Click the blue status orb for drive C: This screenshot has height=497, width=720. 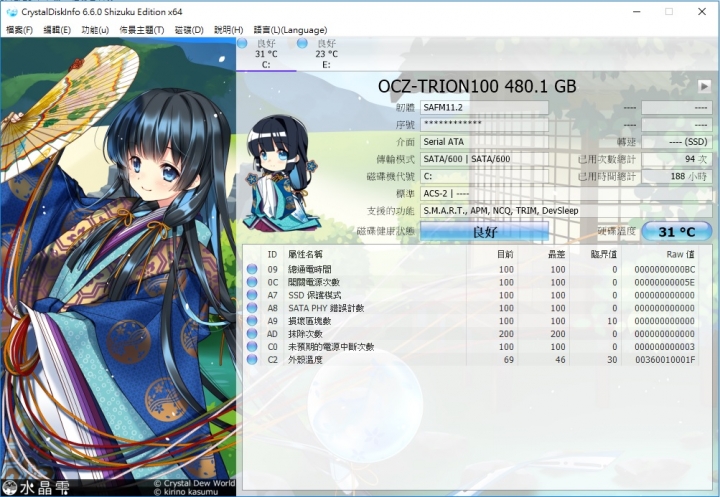click(x=242, y=43)
